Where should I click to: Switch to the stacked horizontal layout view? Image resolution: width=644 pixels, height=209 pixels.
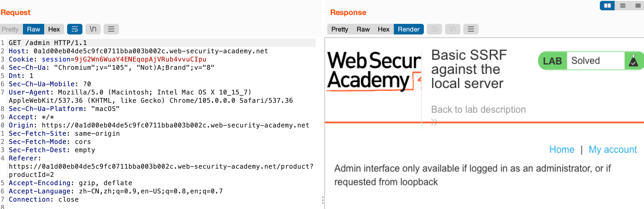click(x=623, y=6)
